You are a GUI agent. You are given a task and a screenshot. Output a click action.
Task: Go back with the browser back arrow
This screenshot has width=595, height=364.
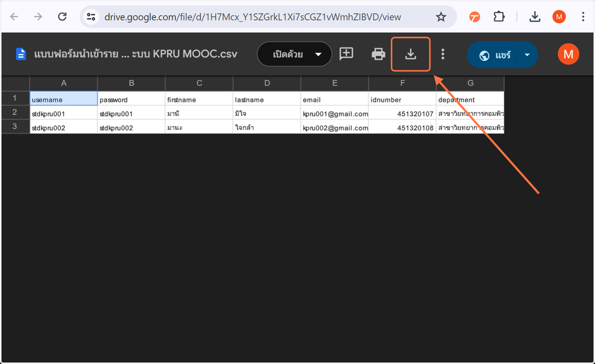pyautogui.click(x=14, y=17)
